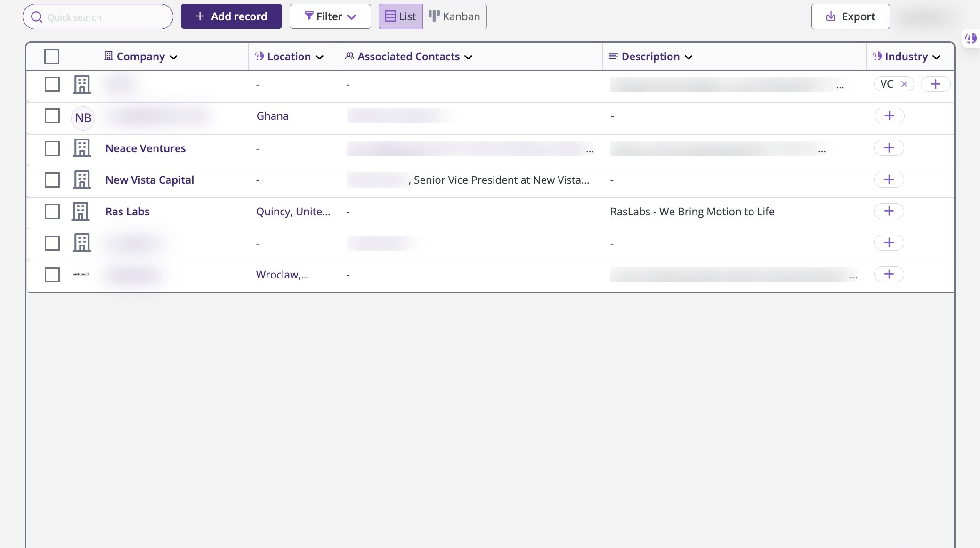Check the Neace Ventures row checkbox
The image size is (980, 548).
[x=52, y=148]
